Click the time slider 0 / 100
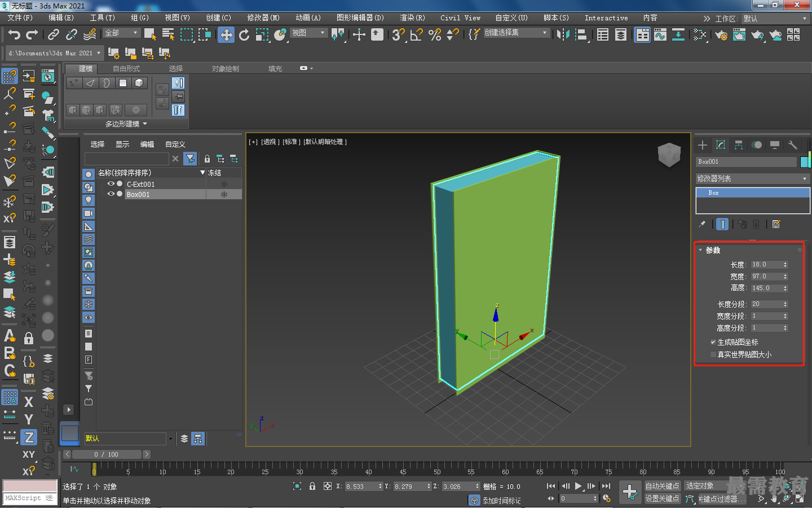The width and height of the screenshot is (812, 508). [107, 454]
